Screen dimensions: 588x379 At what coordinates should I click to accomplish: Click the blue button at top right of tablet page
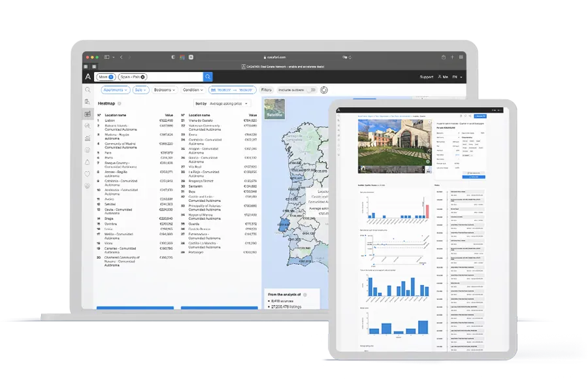tap(480, 116)
